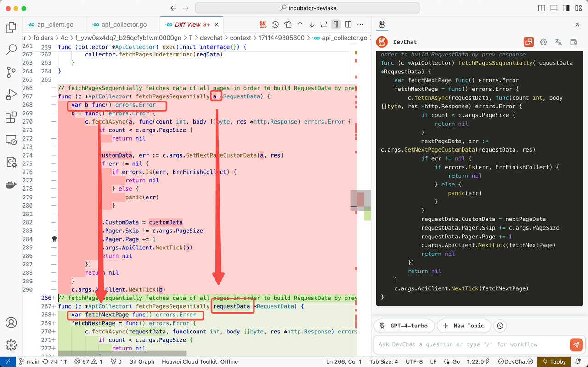Open the Search view in activity bar

point(11,50)
